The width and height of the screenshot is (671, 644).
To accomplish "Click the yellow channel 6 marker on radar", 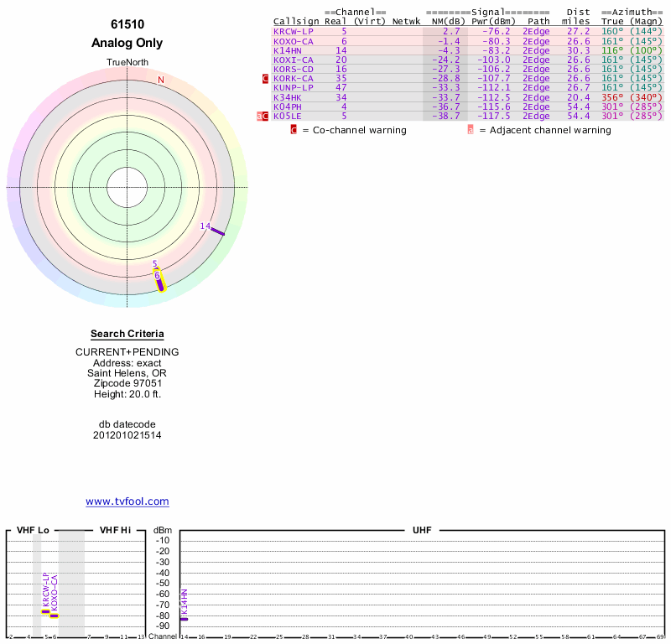I will (x=161, y=283).
